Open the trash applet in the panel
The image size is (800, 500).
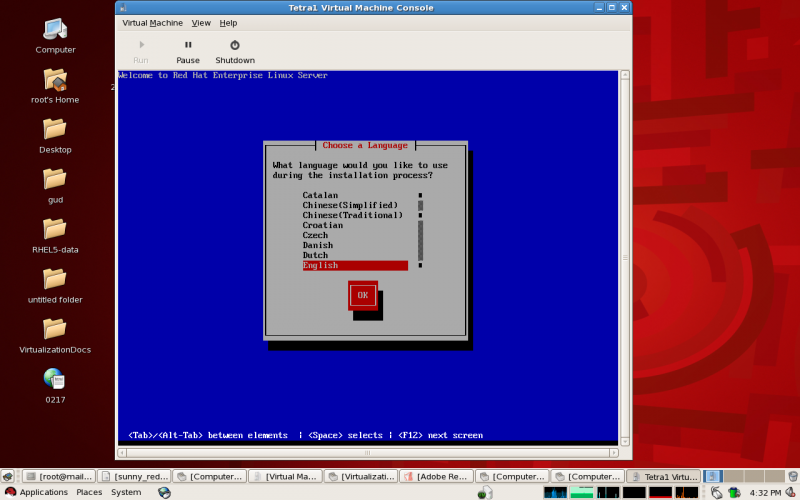792,477
